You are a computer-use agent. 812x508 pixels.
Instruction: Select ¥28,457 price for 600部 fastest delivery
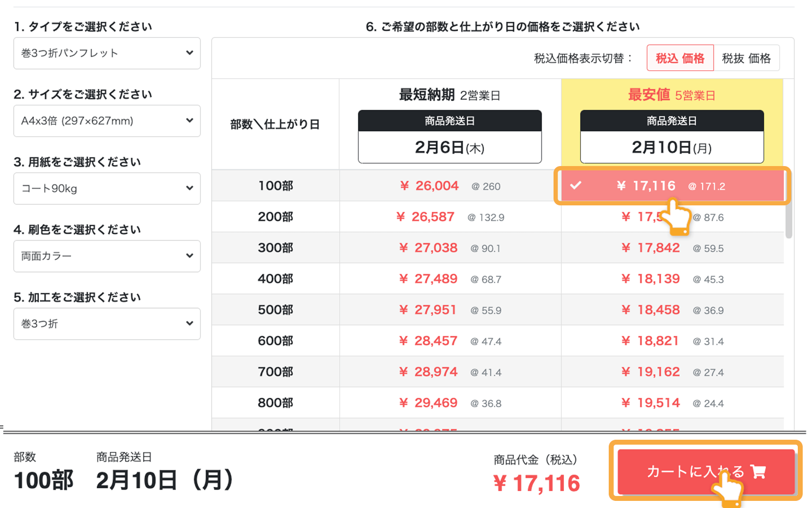(449, 340)
